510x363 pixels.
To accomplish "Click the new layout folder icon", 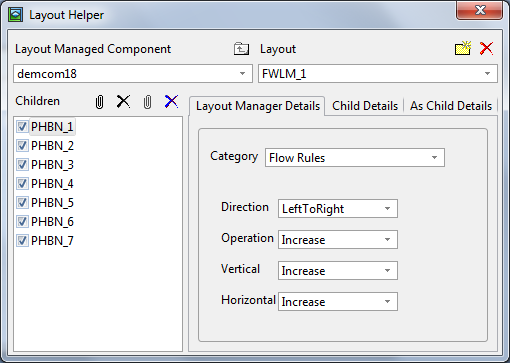I will (463, 48).
